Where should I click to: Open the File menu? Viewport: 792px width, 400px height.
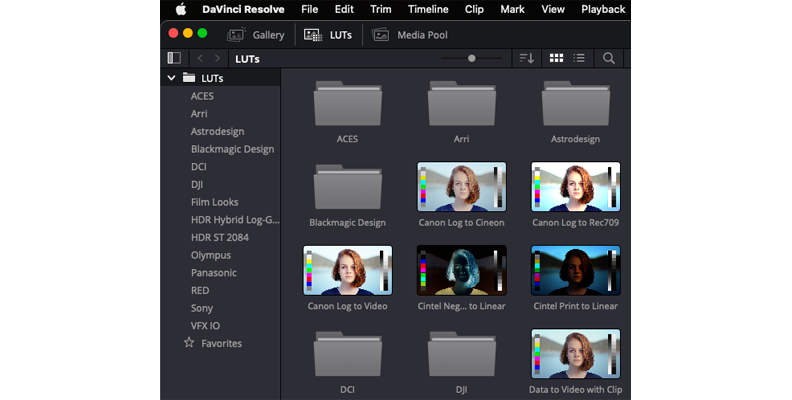coord(310,9)
